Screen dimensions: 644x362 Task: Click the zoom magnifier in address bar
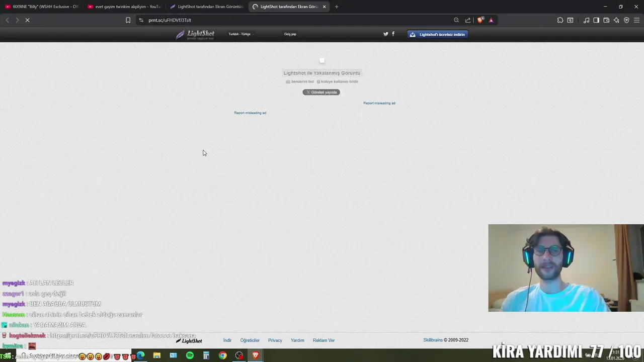[x=456, y=20]
